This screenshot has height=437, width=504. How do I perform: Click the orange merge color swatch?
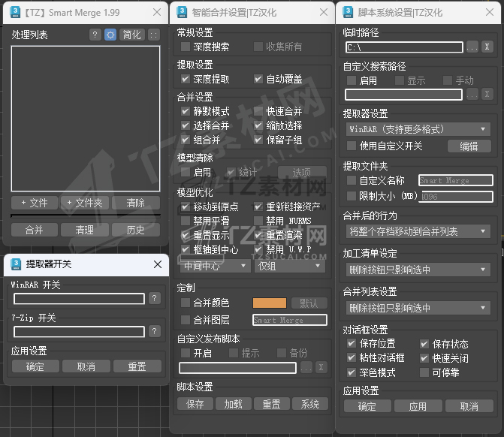(270, 303)
